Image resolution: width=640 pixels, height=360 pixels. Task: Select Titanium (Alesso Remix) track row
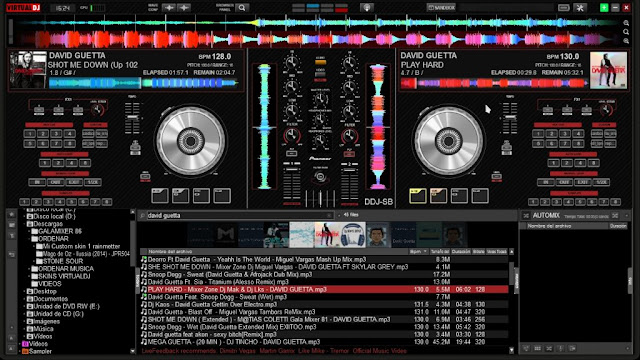(324, 282)
